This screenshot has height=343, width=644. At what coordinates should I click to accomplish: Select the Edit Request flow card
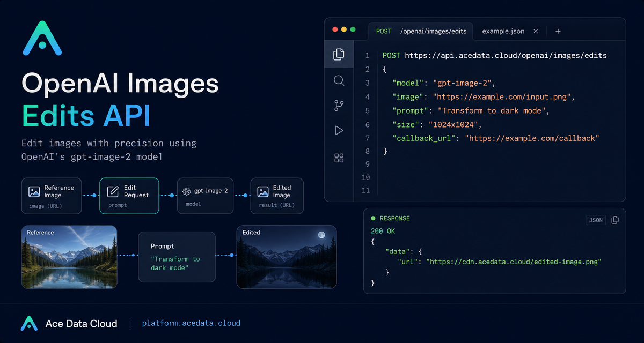(x=129, y=196)
